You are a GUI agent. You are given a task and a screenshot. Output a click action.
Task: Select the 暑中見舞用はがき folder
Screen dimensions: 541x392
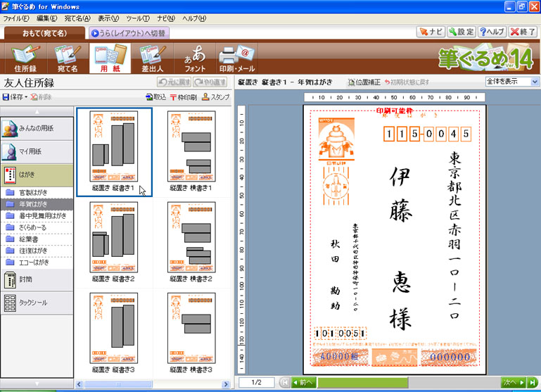pyautogui.click(x=41, y=216)
